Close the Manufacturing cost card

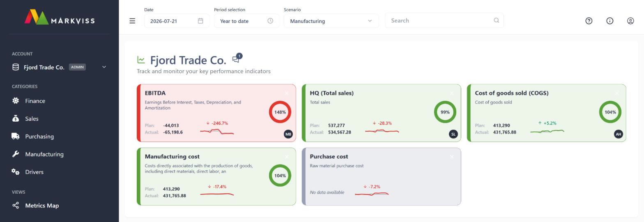click(x=287, y=157)
